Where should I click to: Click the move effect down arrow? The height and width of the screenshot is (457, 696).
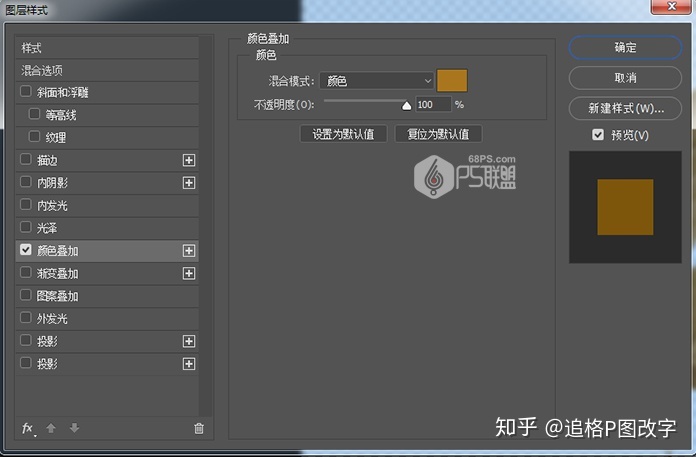[x=74, y=428]
